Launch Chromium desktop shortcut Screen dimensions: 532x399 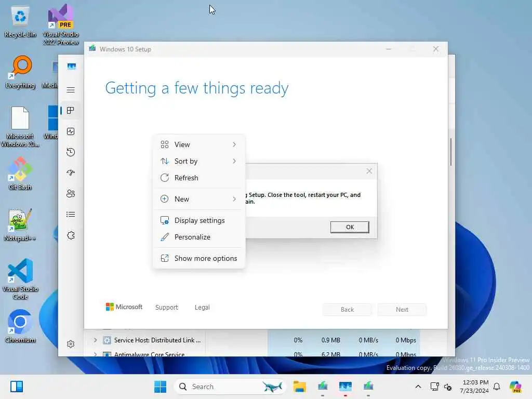click(20, 326)
